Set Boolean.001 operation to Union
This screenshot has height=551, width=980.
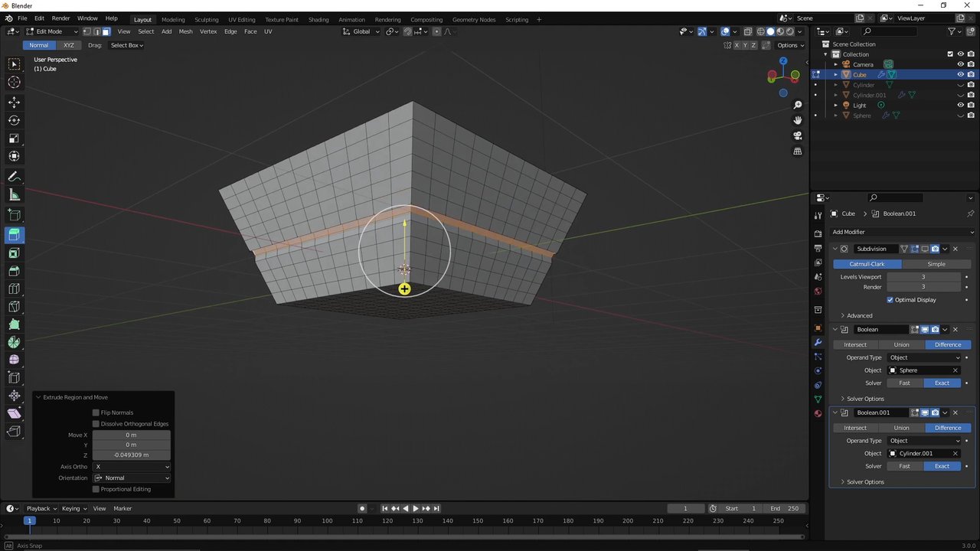[x=901, y=428]
